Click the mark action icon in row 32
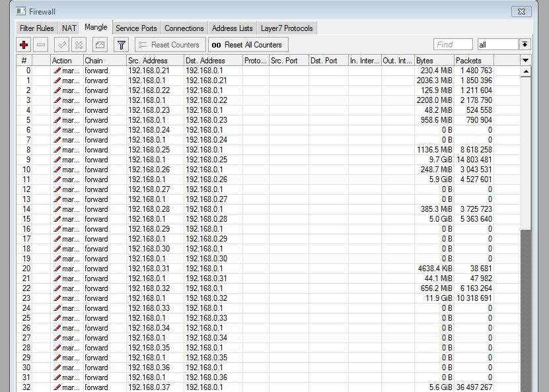The width and height of the screenshot is (549, 392). click(57, 387)
